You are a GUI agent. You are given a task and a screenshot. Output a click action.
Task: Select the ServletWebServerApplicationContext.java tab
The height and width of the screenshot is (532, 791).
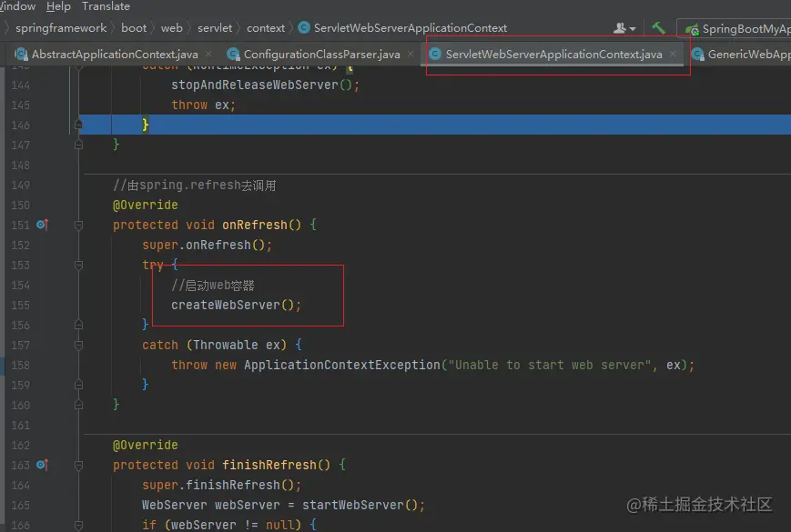pyautogui.click(x=553, y=54)
